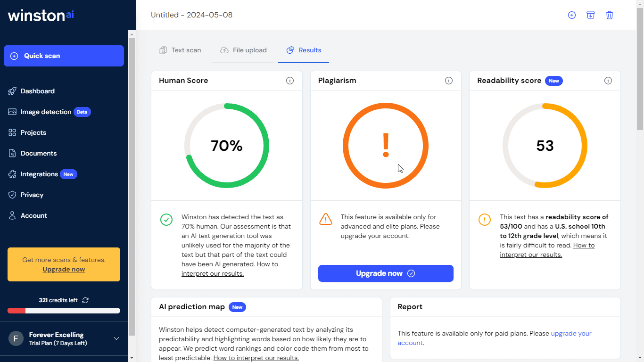Image resolution: width=644 pixels, height=362 pixels.
Task: Delete document using the trash icon
Action: point(610,15)
